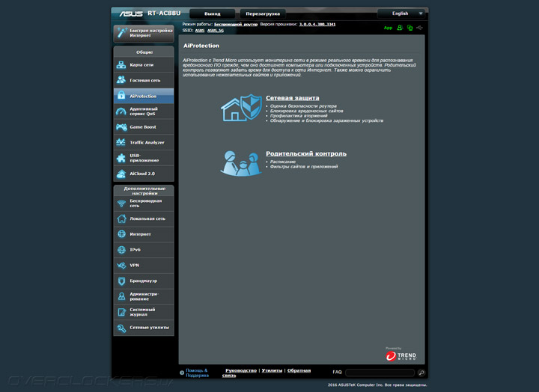
Task: Click the RT-AC88U model title
Action: pyautogui.click(x=164, y=13)
